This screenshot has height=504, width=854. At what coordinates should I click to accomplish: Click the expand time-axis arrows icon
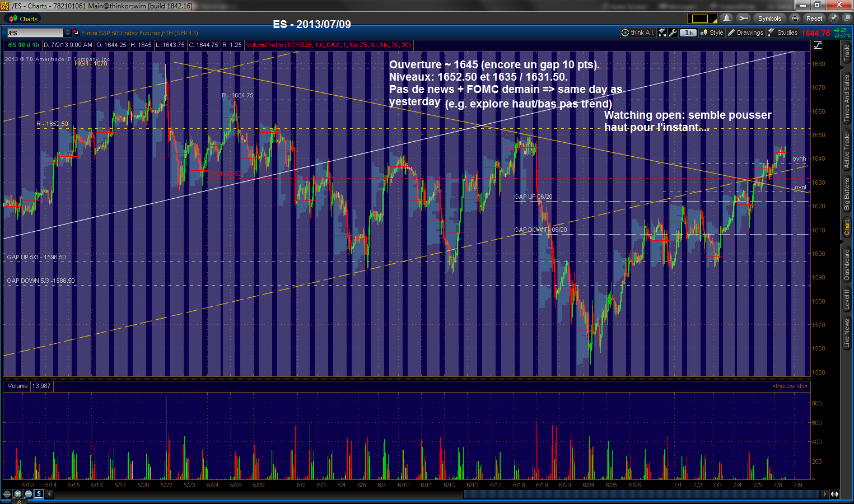point(835,494)
